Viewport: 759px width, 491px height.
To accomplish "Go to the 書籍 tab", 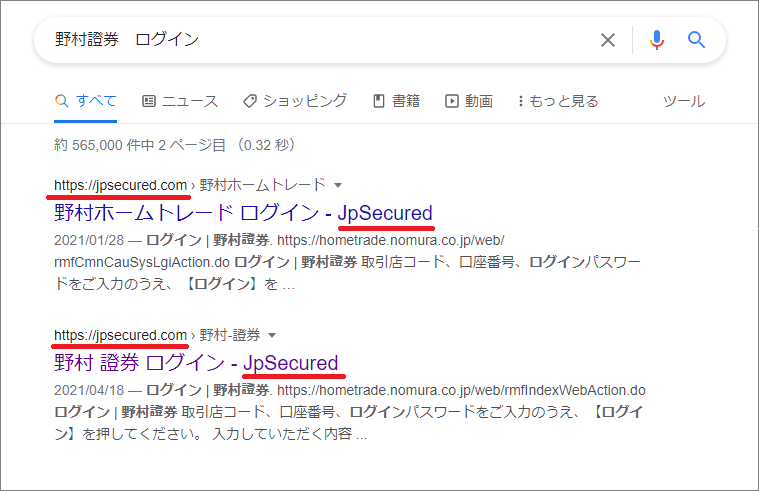I will [x=396, y=101].
